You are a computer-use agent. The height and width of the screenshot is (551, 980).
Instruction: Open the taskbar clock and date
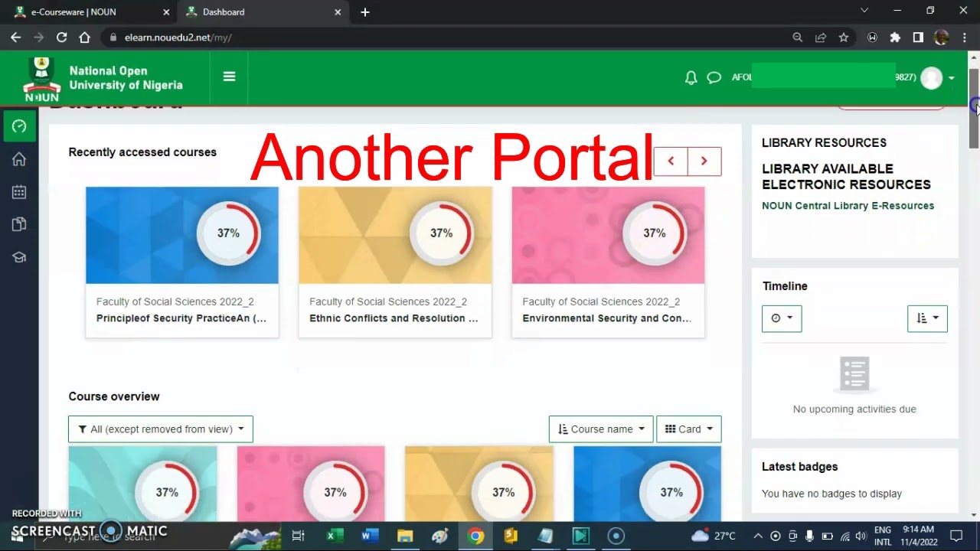(917, 536)
